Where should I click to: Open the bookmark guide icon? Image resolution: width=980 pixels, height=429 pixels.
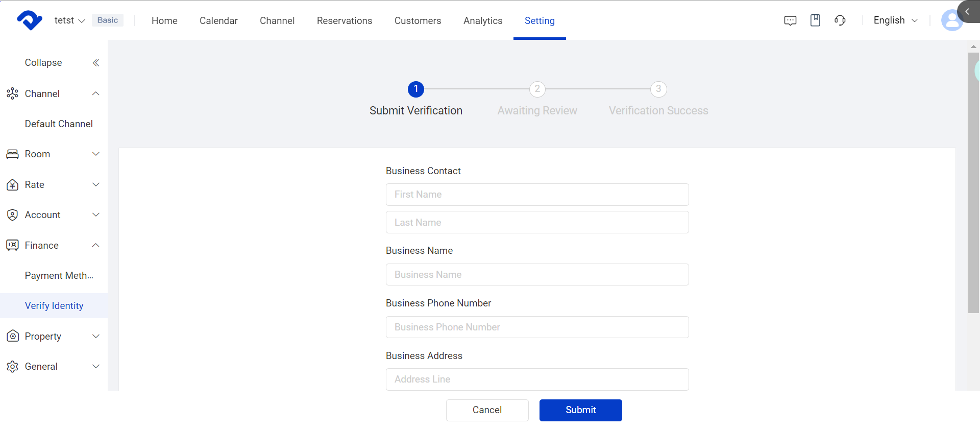(815, 20)
